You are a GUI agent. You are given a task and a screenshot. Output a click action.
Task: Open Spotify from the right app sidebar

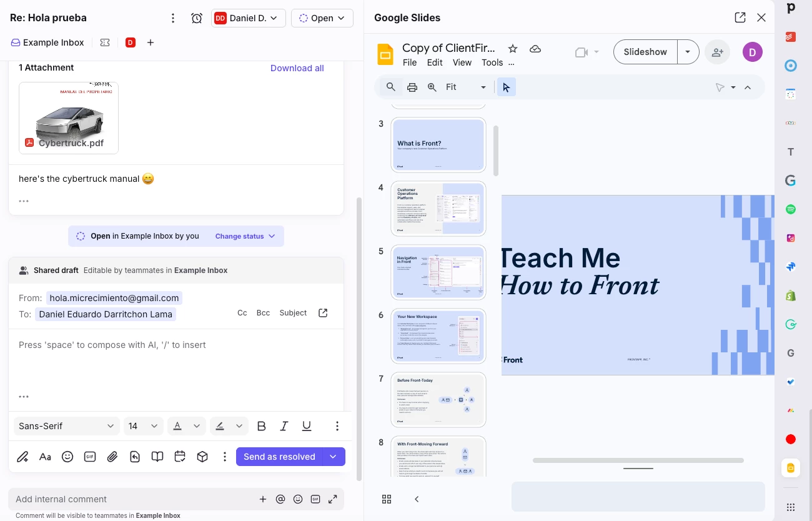[x=791, y=210]
